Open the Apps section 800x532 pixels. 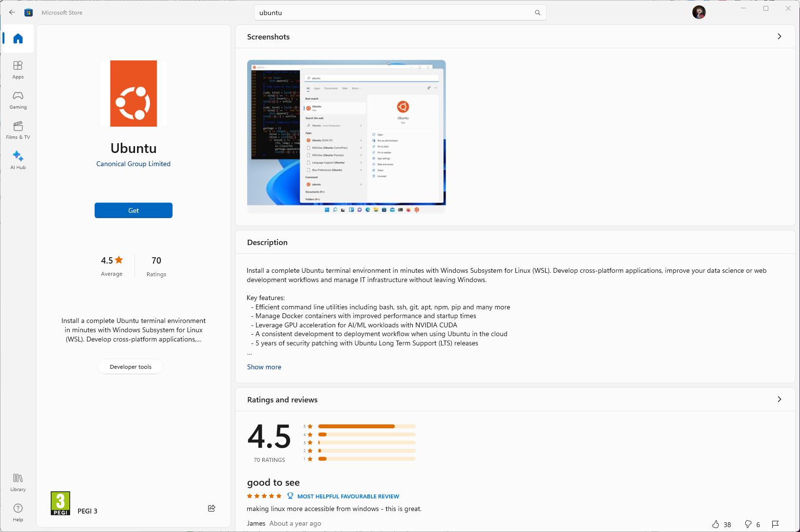18,70
